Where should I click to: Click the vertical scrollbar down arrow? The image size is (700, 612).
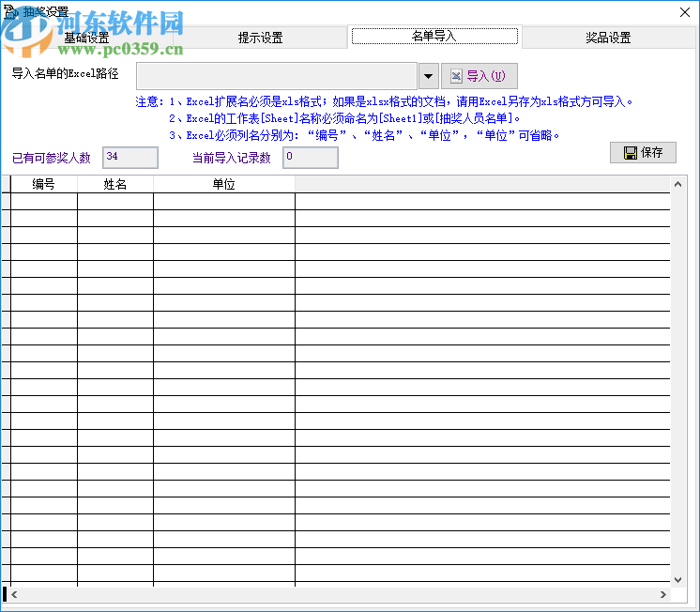point(677,580)
